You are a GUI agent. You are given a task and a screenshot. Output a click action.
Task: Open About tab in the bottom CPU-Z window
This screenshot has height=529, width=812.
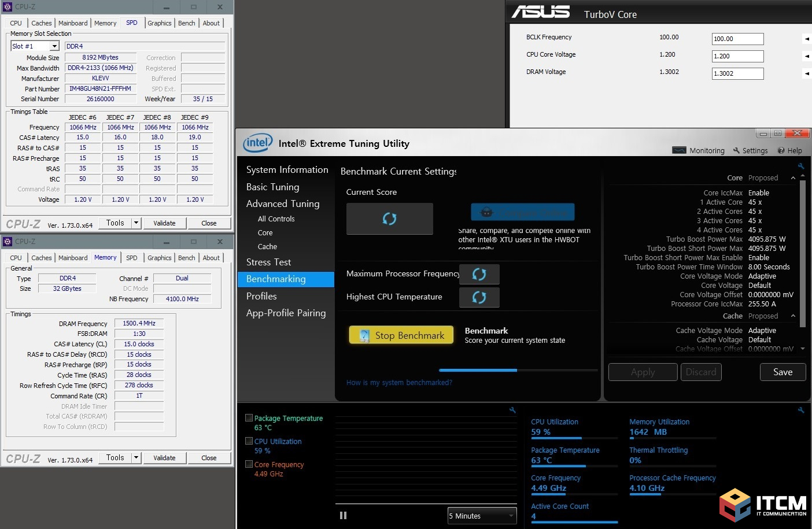coord(211,258)
